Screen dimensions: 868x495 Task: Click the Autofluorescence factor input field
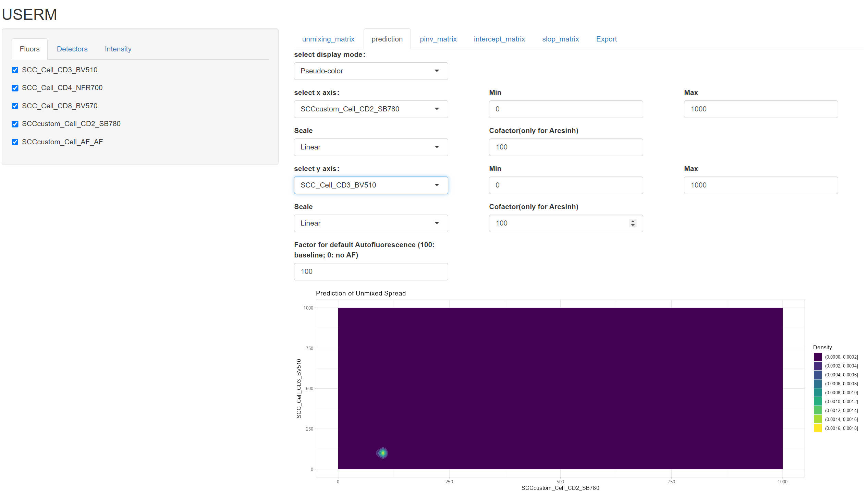click(x=370, y=271)
